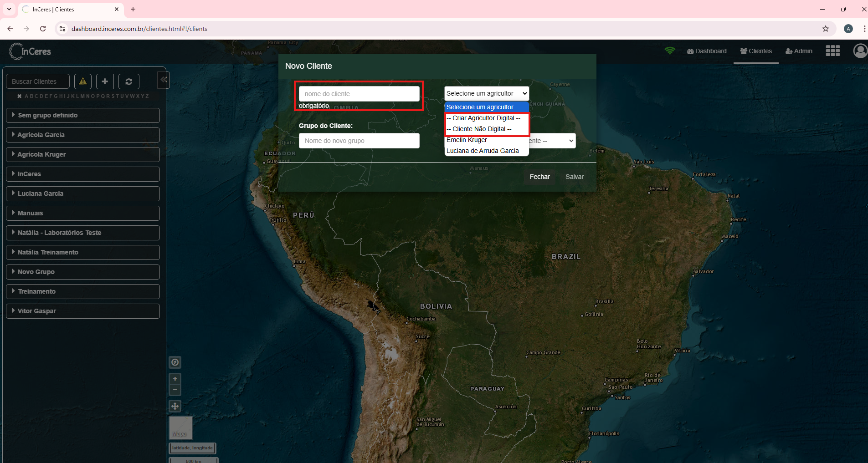The width and height of the screenshot is (868, 463).
Task: Collapse the sidebar with double-arrow icon
Action: point(164,80)
